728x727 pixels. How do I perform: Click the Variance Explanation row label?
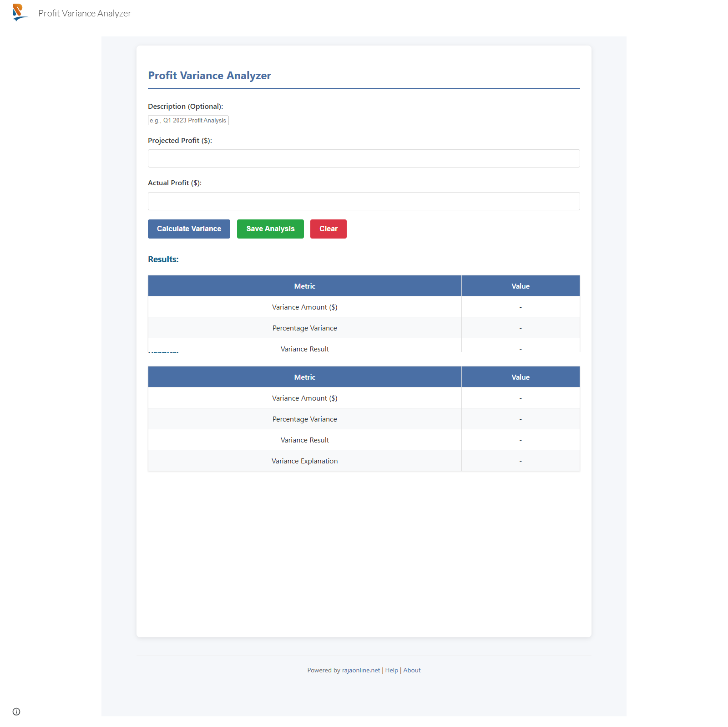click(305, 461)
